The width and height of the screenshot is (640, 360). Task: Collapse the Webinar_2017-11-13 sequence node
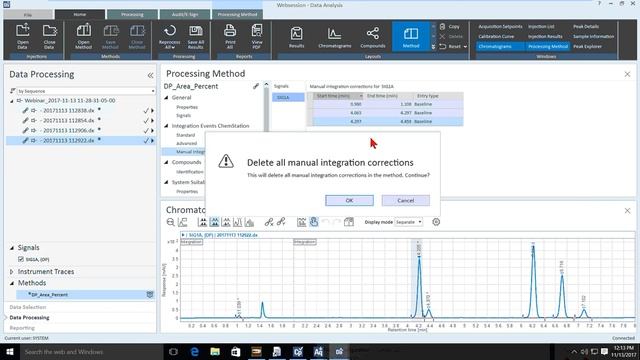[x=12, y=101]
